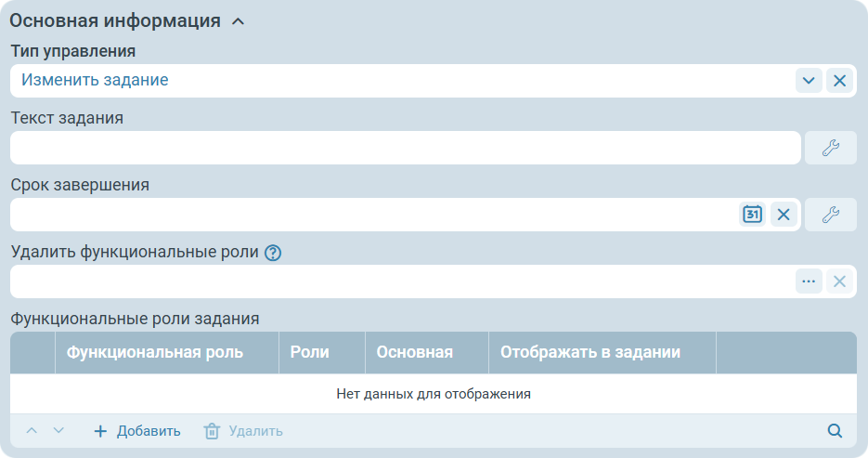Focus the Срок завершения date field

pos(371,215)
